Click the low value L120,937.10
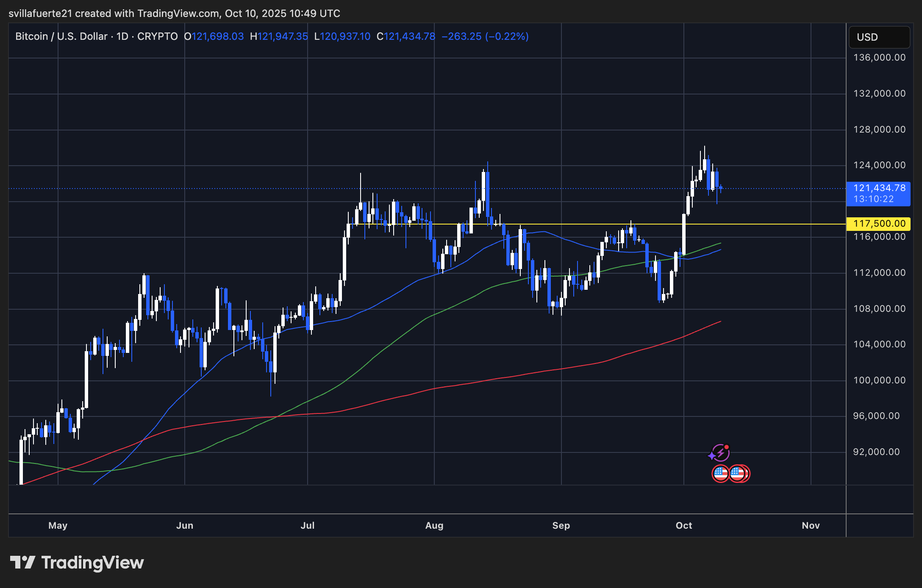 [342, 36]
